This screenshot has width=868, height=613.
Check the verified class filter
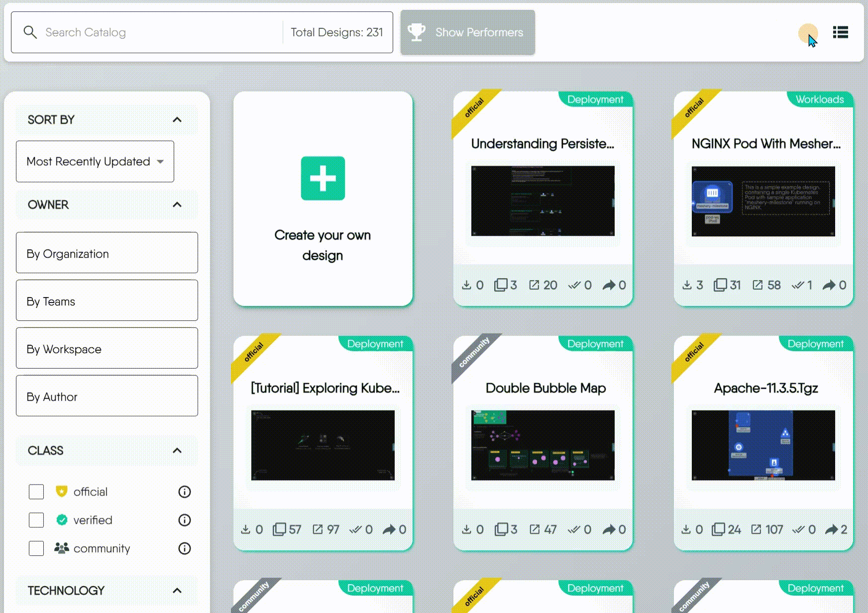(x=36, y=520)
